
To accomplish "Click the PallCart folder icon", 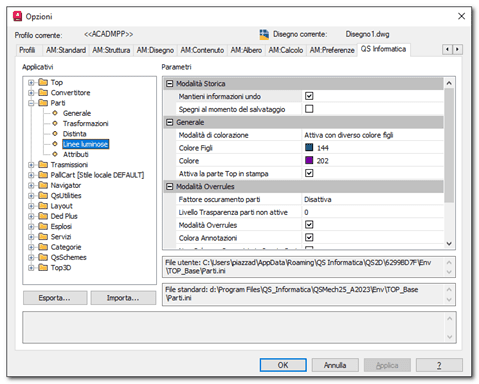I will pyautogui.click(x=43, y=175).
